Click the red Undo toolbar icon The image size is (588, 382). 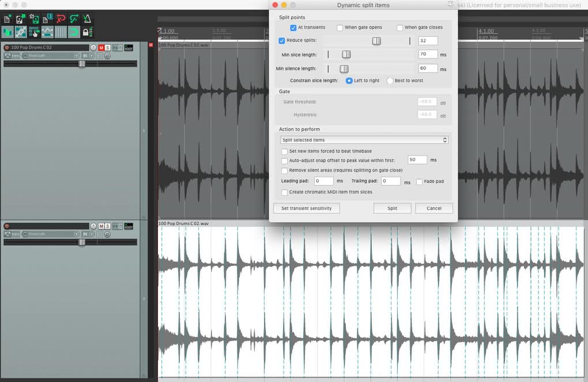pyautogui.click(x=61, y=19)
